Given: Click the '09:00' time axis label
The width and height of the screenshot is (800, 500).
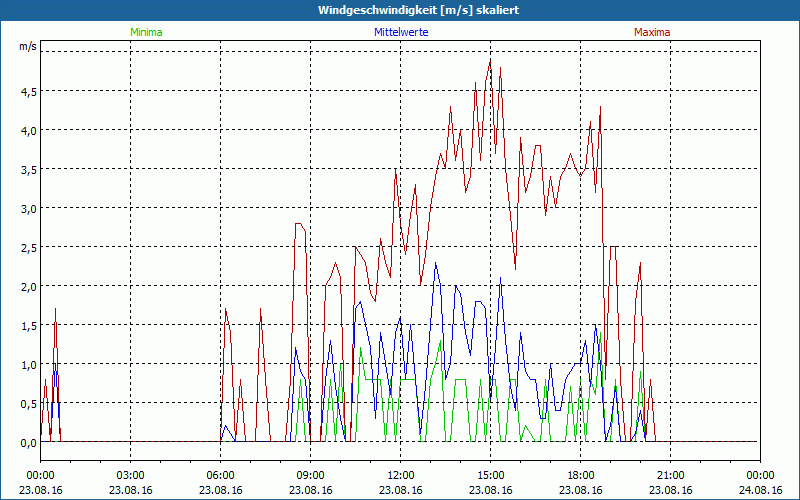Looking at the screenshot, I should (310, 476).
